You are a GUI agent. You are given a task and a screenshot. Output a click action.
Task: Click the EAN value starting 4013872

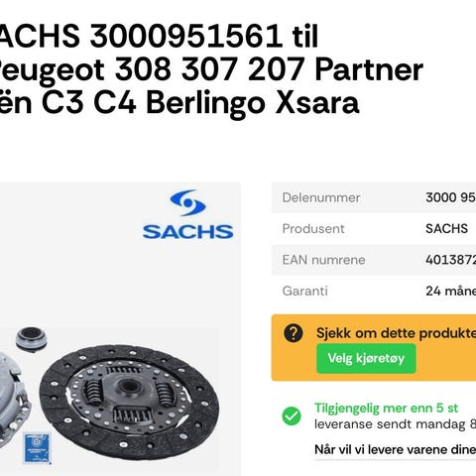450,260
